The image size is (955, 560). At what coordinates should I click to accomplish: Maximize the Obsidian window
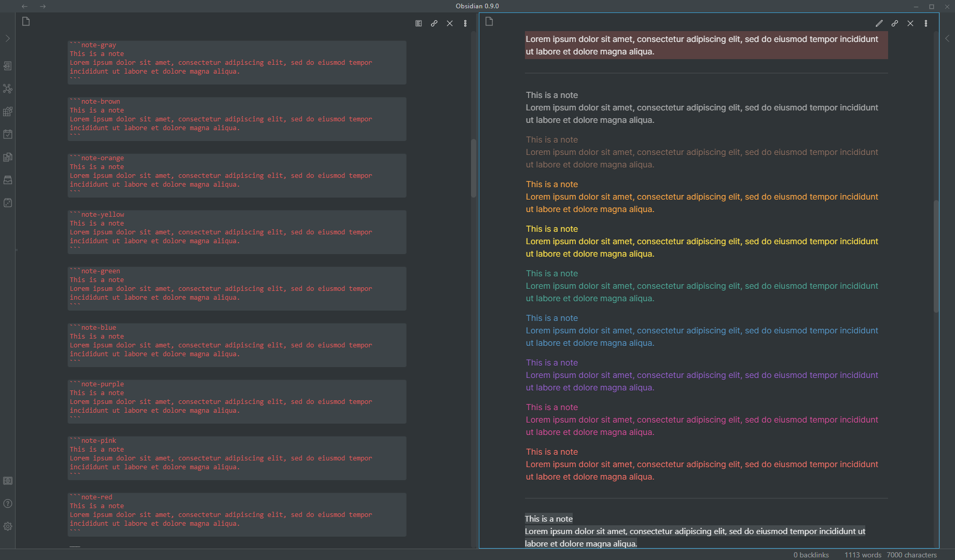pos(932,6)
